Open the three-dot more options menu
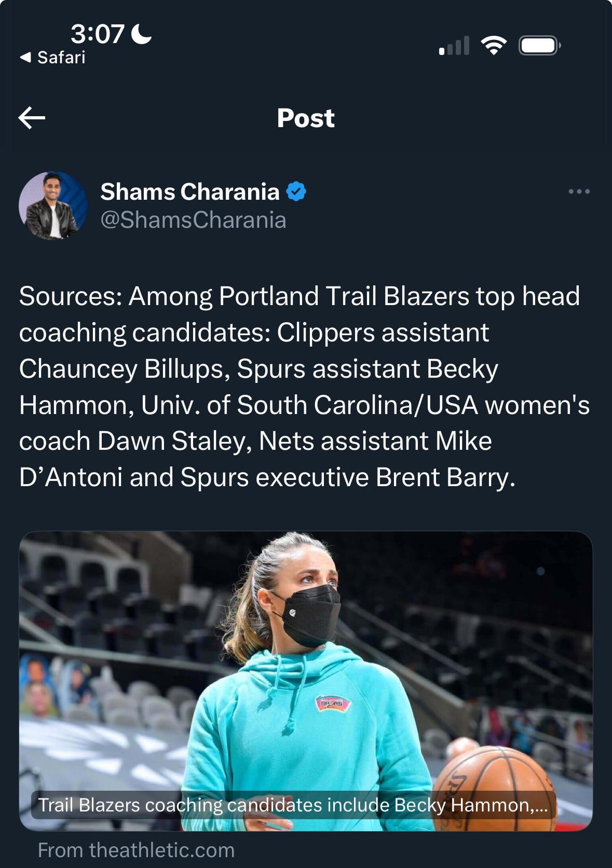The width and height of the screenshot is (612, 868). 579,191
